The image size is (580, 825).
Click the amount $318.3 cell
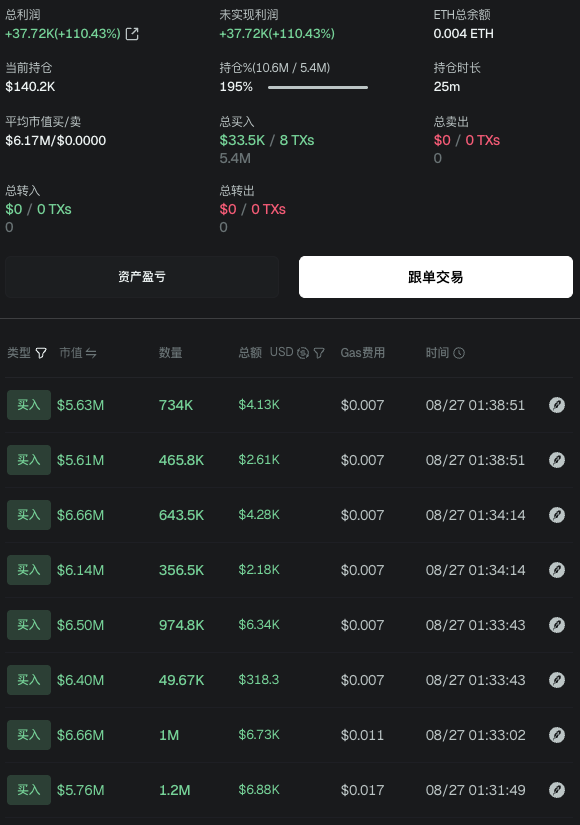[x=258, y=680]
